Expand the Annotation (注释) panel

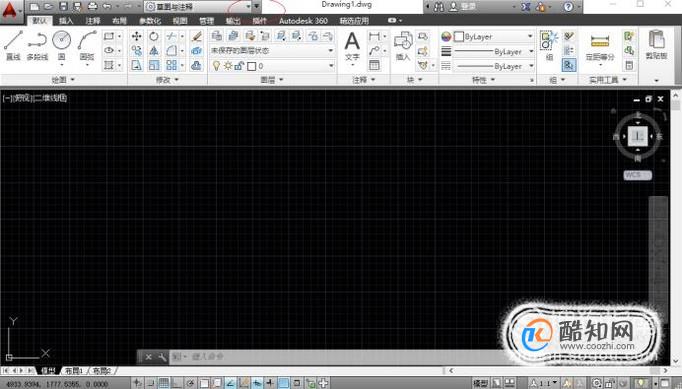point(364,80)
